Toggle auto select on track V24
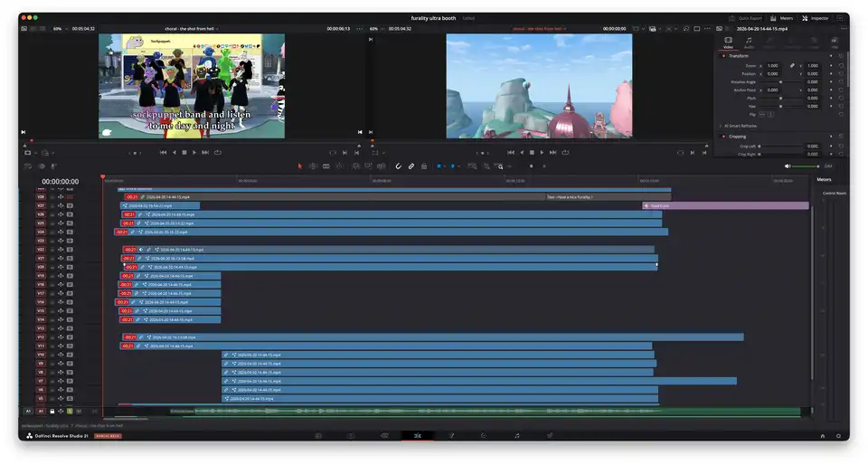Image resolution: width=868 pixels, height=465 pixels. point(61,232)
